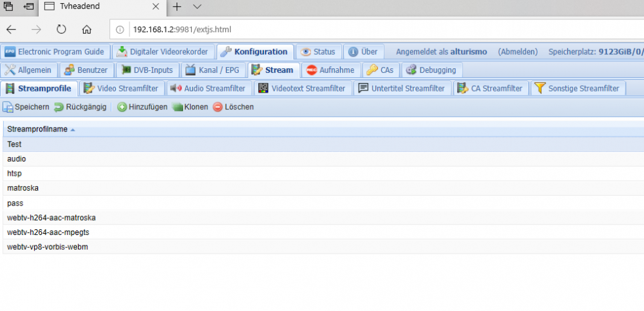Click the Video Streamfilter icon
This screenshot has height=311, width=644.
[89, 88]
